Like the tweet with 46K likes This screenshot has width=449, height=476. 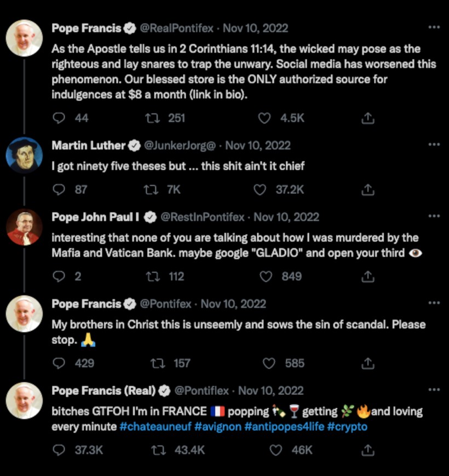pos(276,450)
